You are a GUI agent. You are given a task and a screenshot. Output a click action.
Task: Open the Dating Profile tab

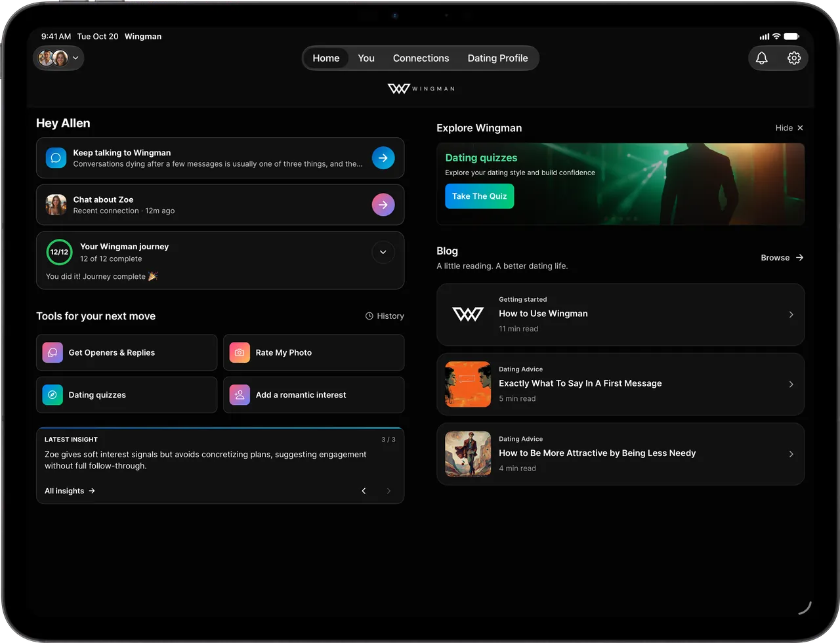point(497,58)
